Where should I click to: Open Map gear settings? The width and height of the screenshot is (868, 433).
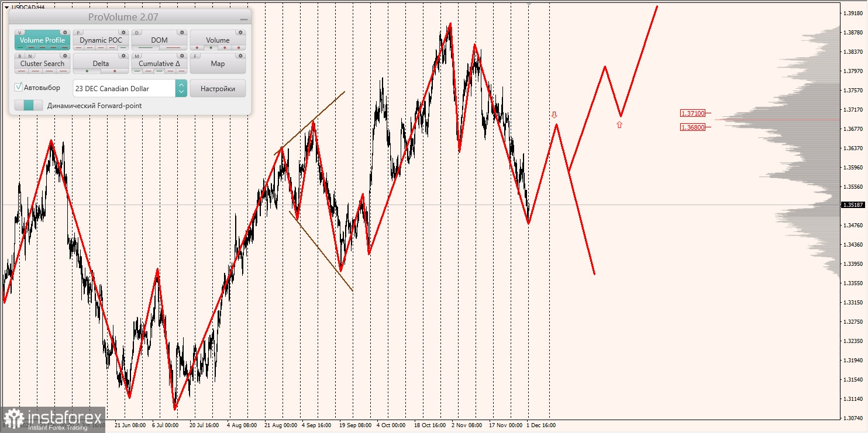pyautogui.click(x=240, y=56)
